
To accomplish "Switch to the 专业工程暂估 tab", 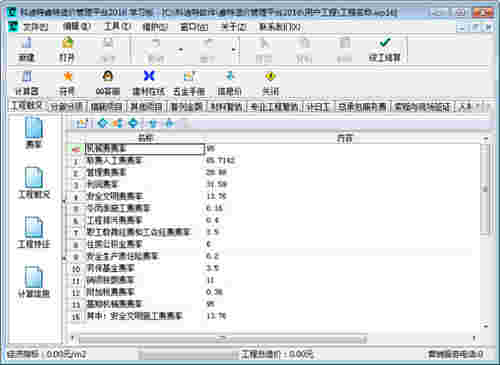I will (274, 107).
